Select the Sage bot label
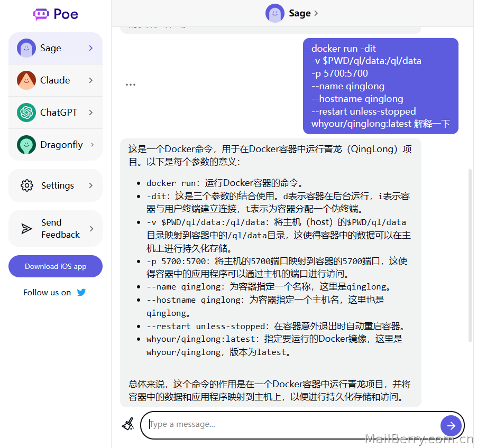This screenshot has width=477, height=448. (x=50, y=48)
